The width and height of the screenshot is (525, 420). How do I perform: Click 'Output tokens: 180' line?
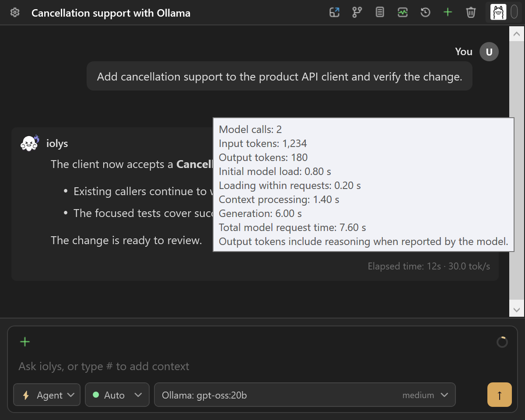coord(263,157)
